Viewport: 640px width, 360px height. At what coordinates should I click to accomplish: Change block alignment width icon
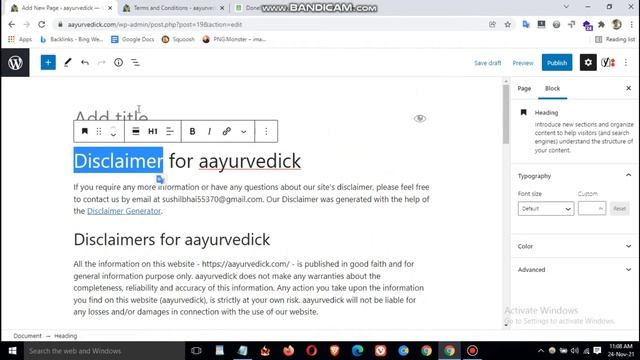tap(136, 131)
